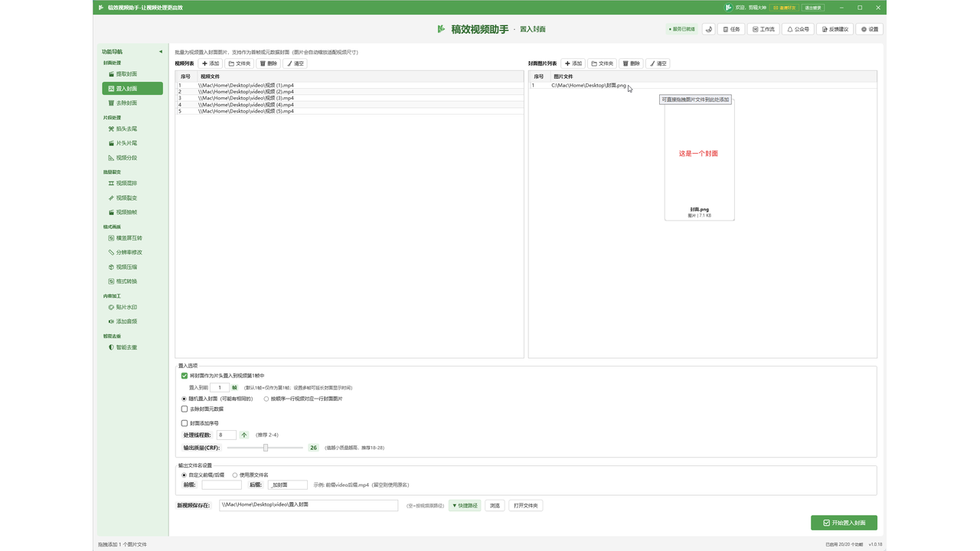
Task: Open 反馈建议 in the header
Action: (x=835, y=29)
